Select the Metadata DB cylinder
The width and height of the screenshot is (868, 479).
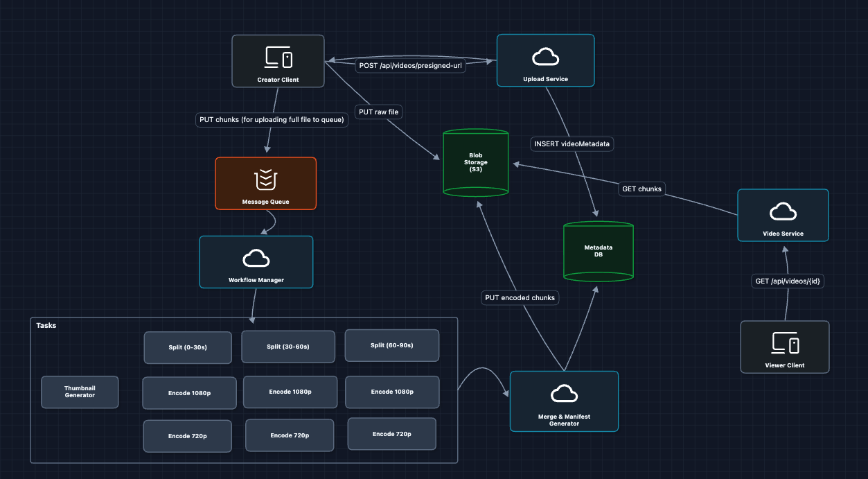coord(599,251)
